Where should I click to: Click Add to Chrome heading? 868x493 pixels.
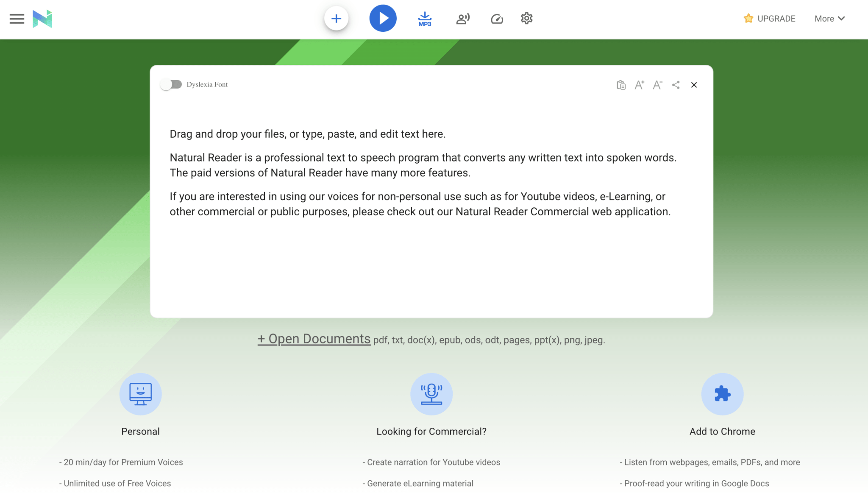[722, 432]
